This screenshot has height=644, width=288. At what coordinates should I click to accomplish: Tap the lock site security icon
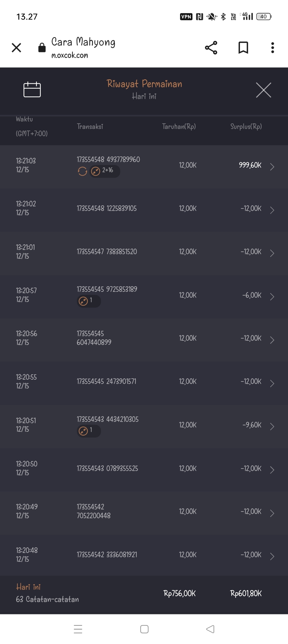42,48
